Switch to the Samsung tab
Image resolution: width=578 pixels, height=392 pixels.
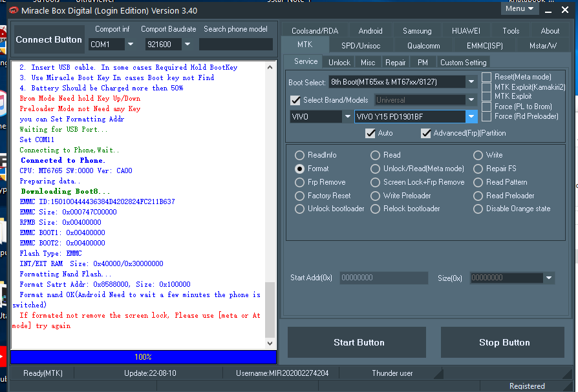tap(417, 31)
